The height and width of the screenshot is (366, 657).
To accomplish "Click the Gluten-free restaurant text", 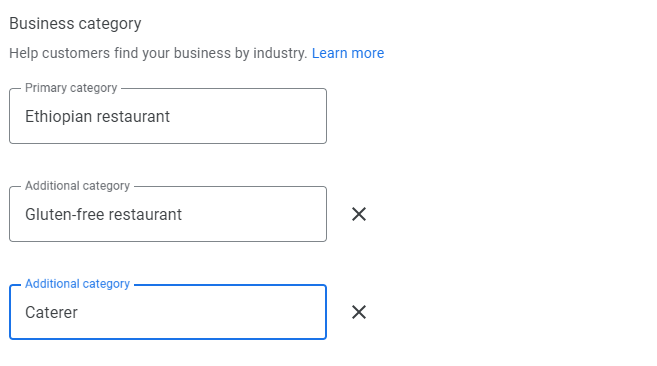I will coord(103,215).
